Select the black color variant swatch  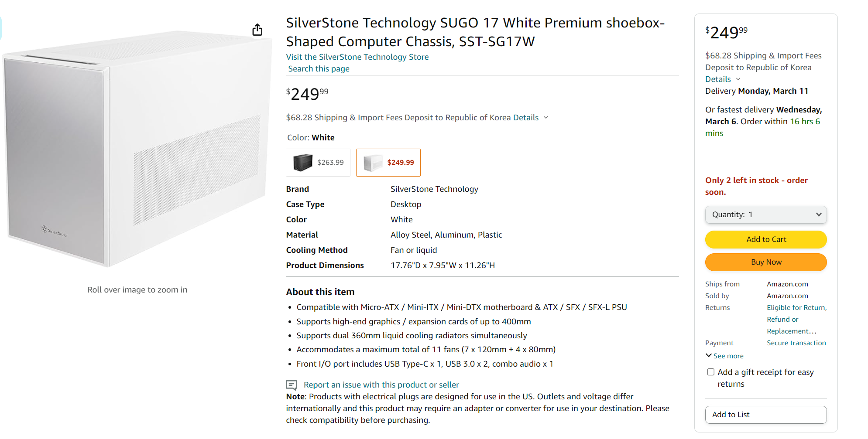coord(318,163)
